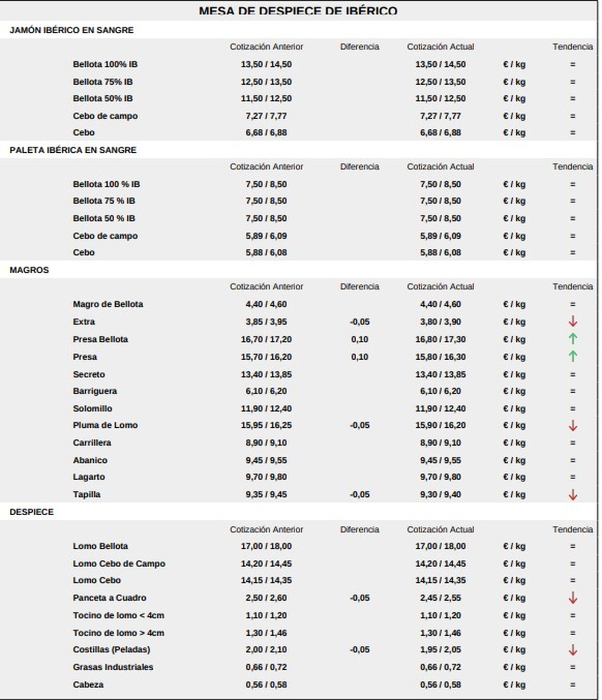Select the Magro de Bellota row label

108,304
